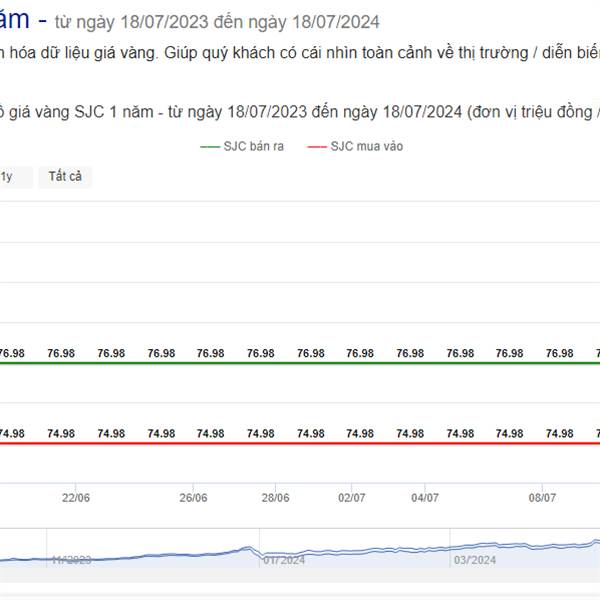This screenshot has height=600, width=600.
Task: Click the 04/07 date axis label
Action: point(425,497)
